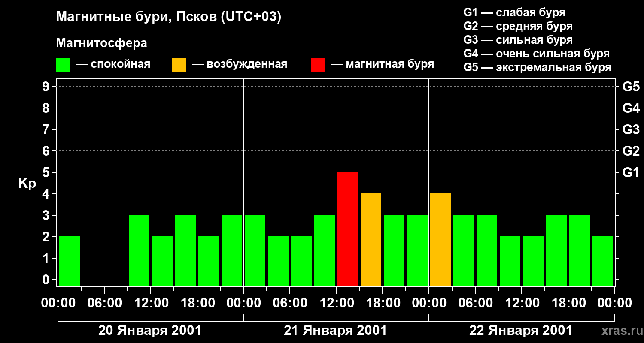Click the 'G5' right-axis label beside the chart
This screenshot has width=644, height=343.
coord(631,87)
